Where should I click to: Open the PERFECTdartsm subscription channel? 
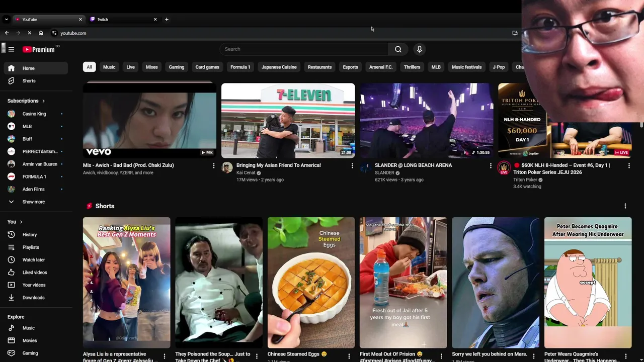[36, 151]
